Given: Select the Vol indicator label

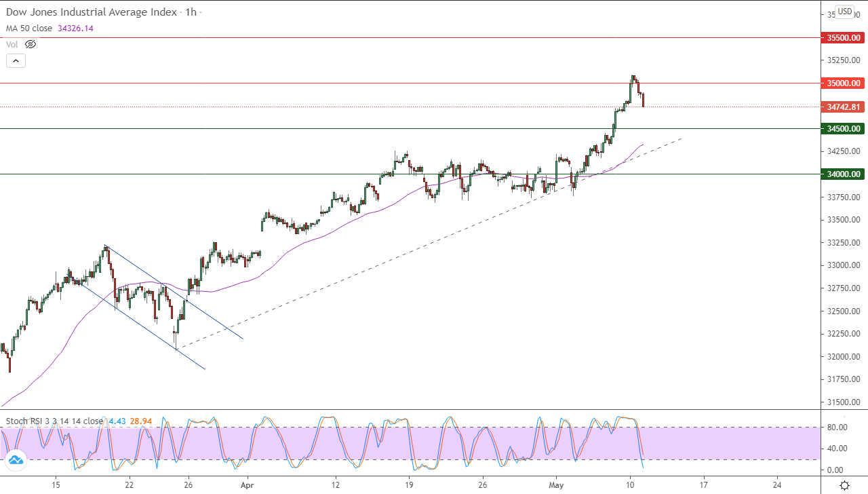Looking at the screenshot, I should tap(12, 44).
